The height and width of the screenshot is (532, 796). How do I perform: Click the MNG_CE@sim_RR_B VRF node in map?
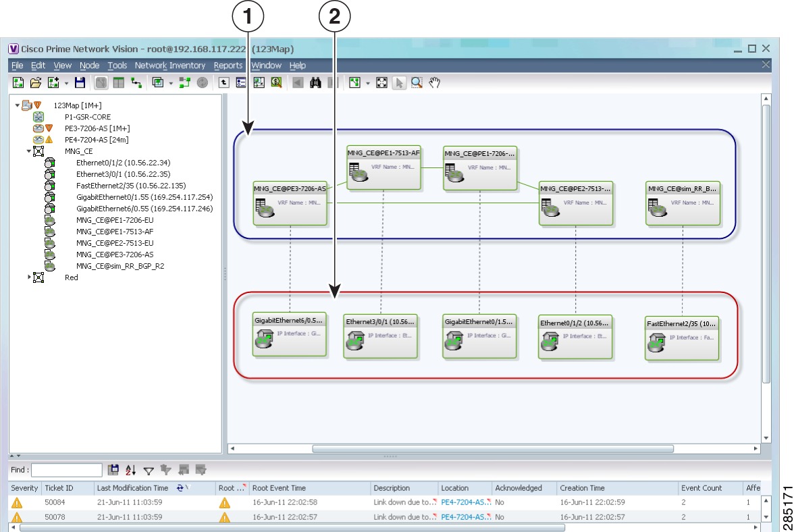683,203
